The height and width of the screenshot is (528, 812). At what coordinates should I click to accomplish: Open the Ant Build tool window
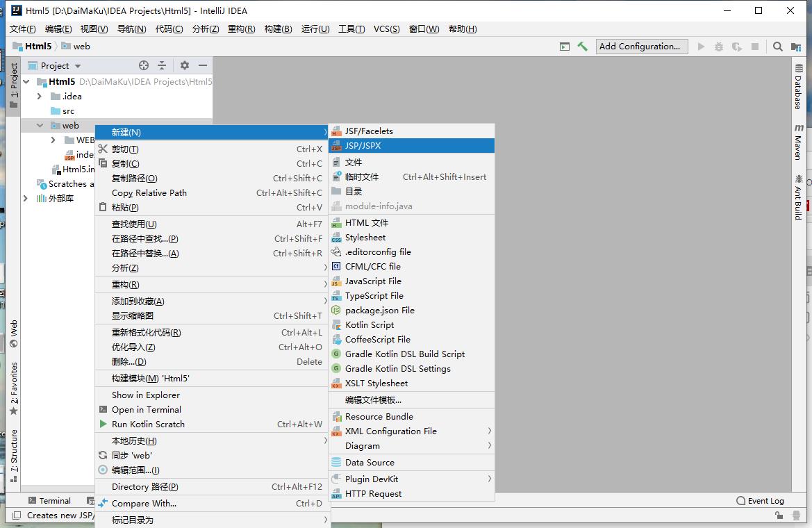click(x=799, y=197)
